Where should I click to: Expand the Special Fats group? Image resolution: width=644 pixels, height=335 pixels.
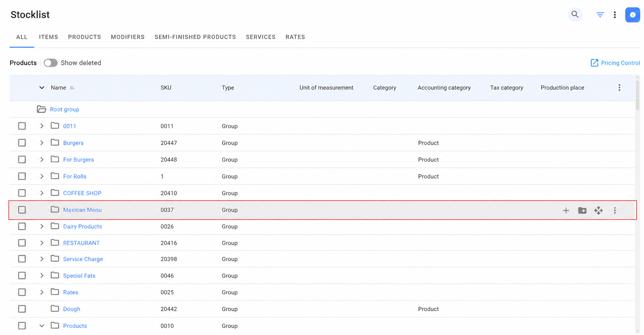point(42,276)
